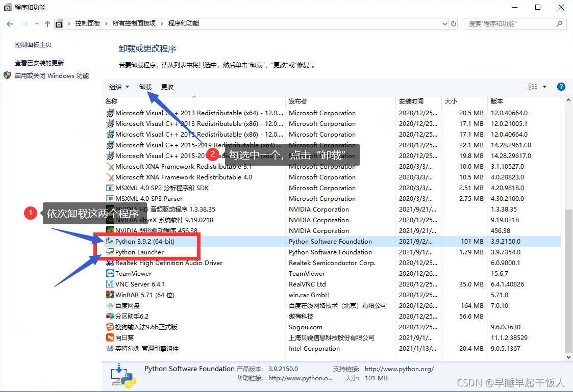Click 控制面板 breadcrumb in address bar

(x=88, y=23)
